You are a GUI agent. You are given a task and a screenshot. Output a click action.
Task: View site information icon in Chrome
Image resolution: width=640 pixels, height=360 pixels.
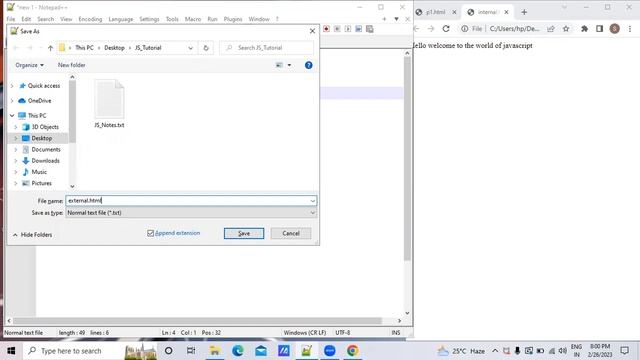pyautogui.click(x=464, y=29)
